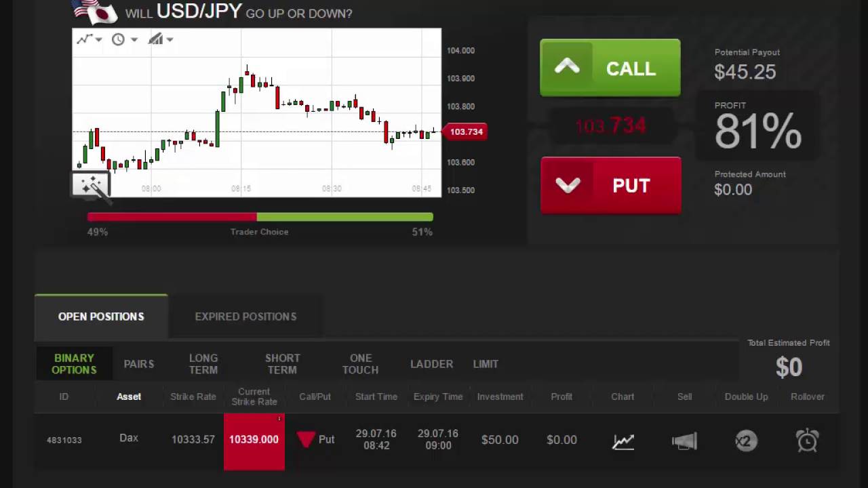Image resolution: width=868 pixels, height=488 pixels.
Task: Click the Expiry Time column header
Action: (x=438, y=396)
